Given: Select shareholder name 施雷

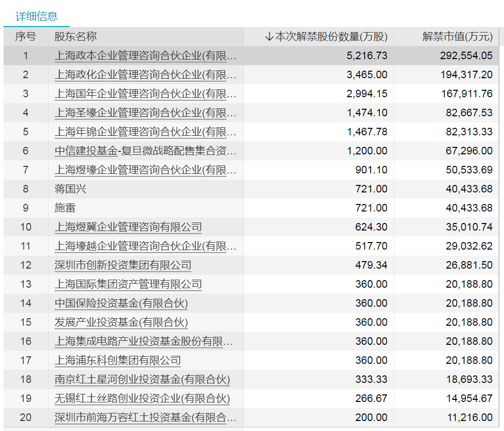Looking at the screenshot, I should 65,208.
